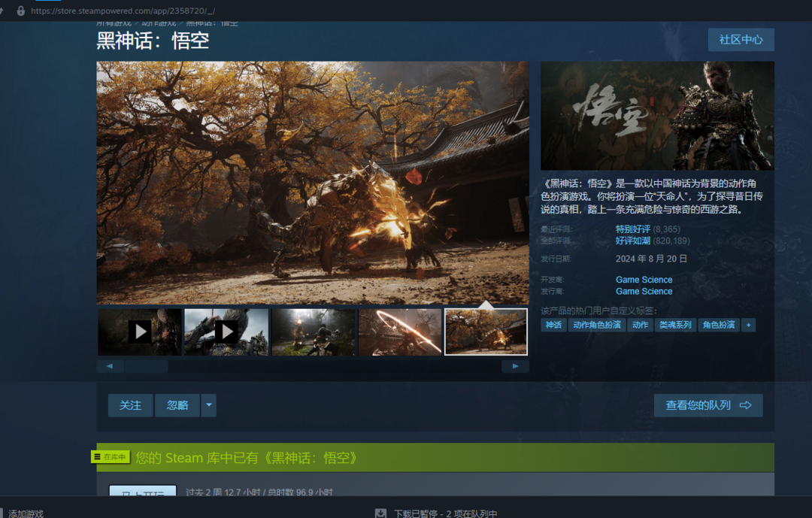Viewport: 812px width, 518px height.
Task: Select the 动作角色扮演 tag
Action: tap(596, 325)
